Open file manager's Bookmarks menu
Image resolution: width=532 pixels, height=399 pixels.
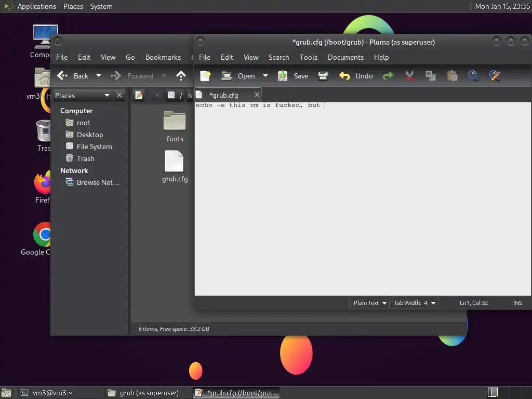pos(163,57)
